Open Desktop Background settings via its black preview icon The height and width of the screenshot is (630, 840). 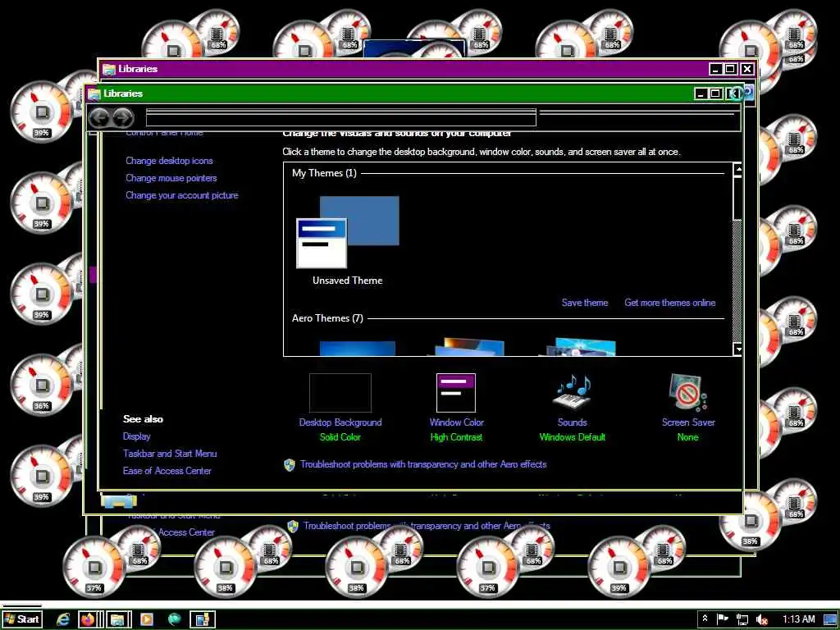pos(340,393)
